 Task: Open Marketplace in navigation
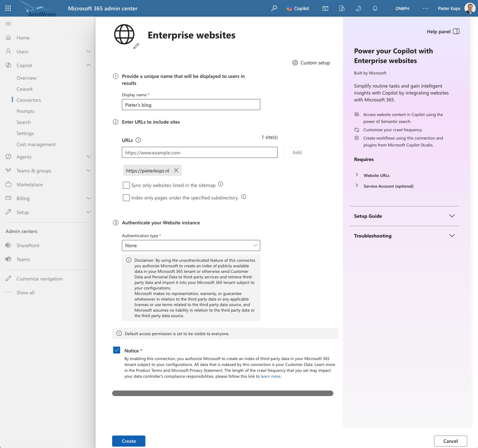point(30,185)
